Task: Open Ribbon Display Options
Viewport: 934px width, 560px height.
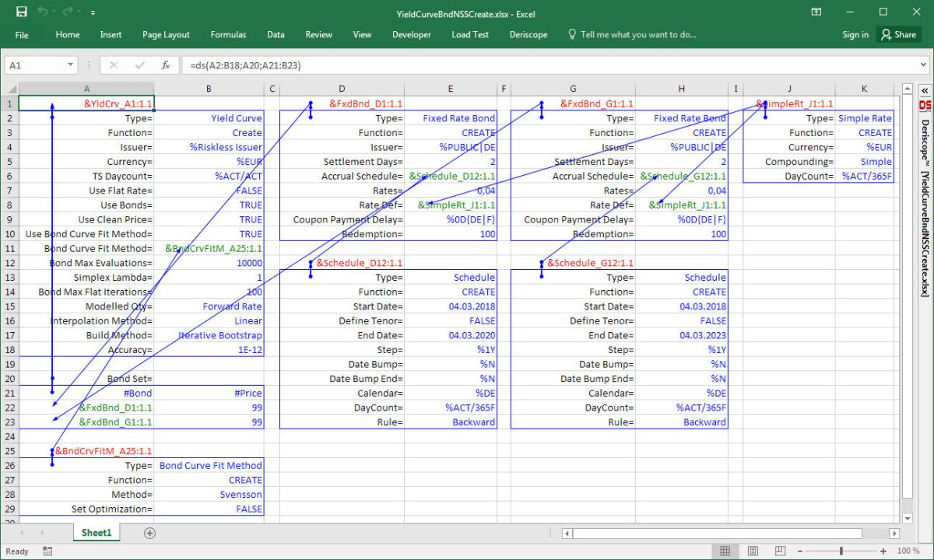Action: [816, 13]
